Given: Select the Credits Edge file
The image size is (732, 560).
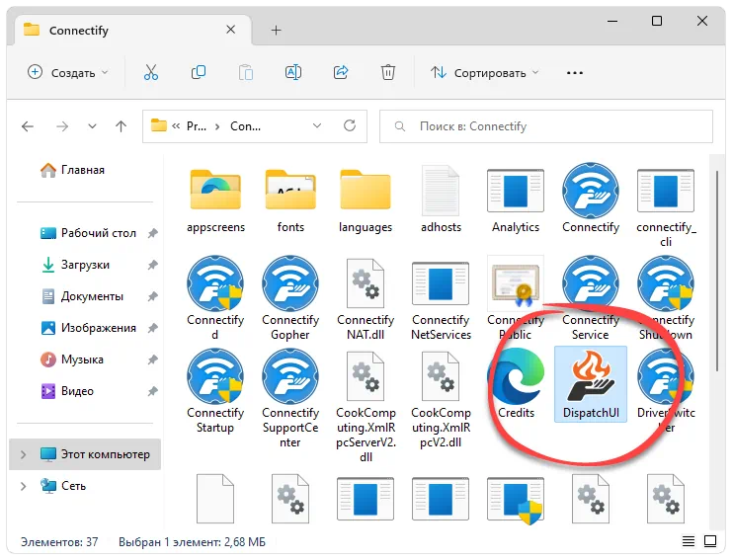Looking at the screenshot, I should (x=516, y=384).
